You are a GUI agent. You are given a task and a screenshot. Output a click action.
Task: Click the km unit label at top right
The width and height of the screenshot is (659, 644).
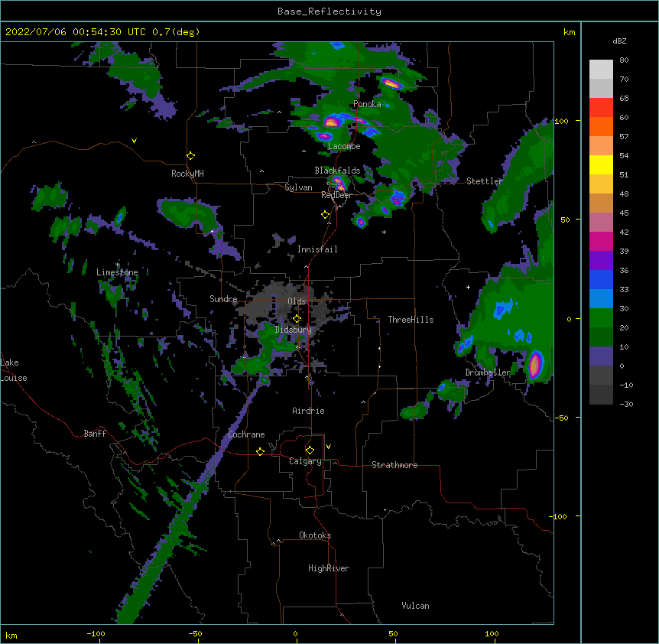570,32
